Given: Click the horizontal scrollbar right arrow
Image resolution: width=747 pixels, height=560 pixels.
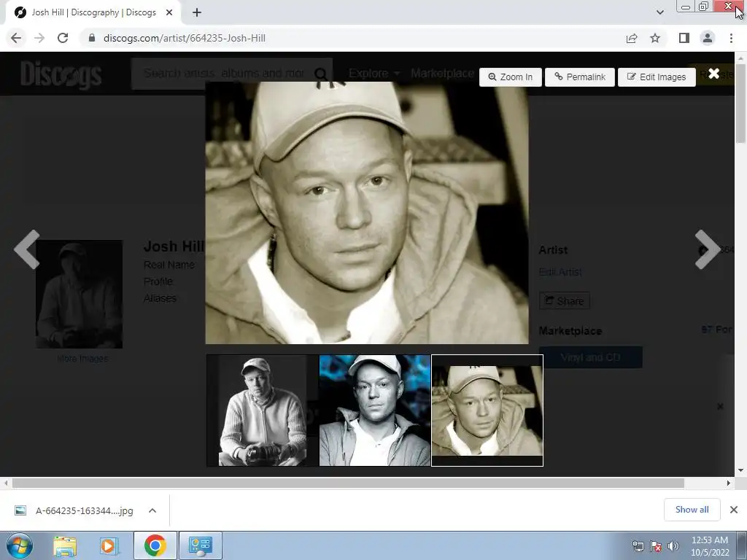Looking at the screenshot, I should 729,483.
